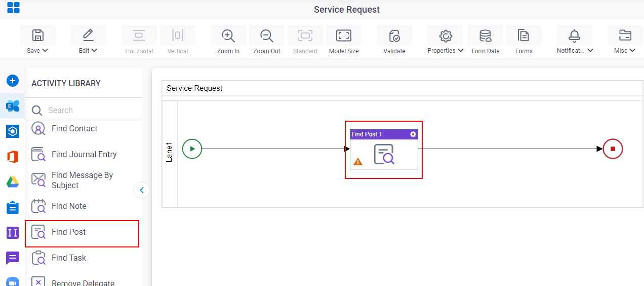Click the Misc folder icon
Image resolution: width=644 pixels, height=286 pixels.
coord(625,35)
